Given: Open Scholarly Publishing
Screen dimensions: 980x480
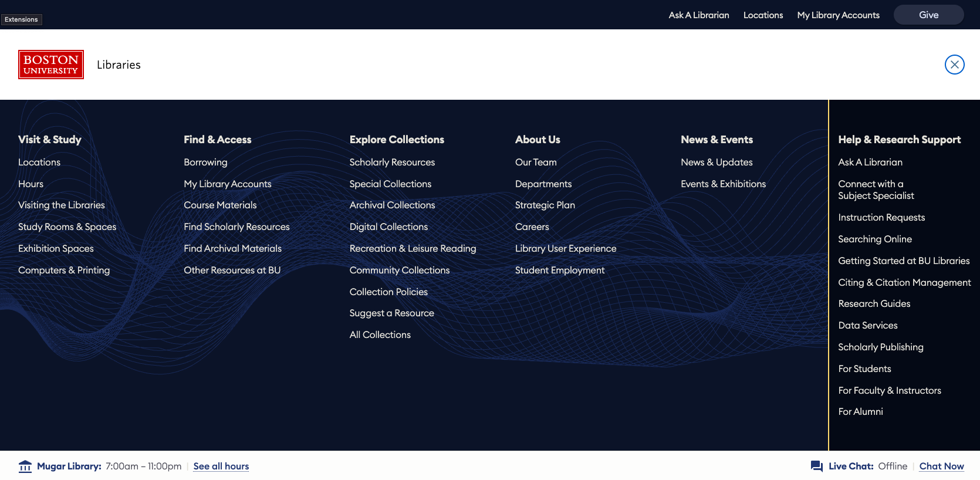Looking at the screenshot, I should pyautogui.click(x=881, y=347).
